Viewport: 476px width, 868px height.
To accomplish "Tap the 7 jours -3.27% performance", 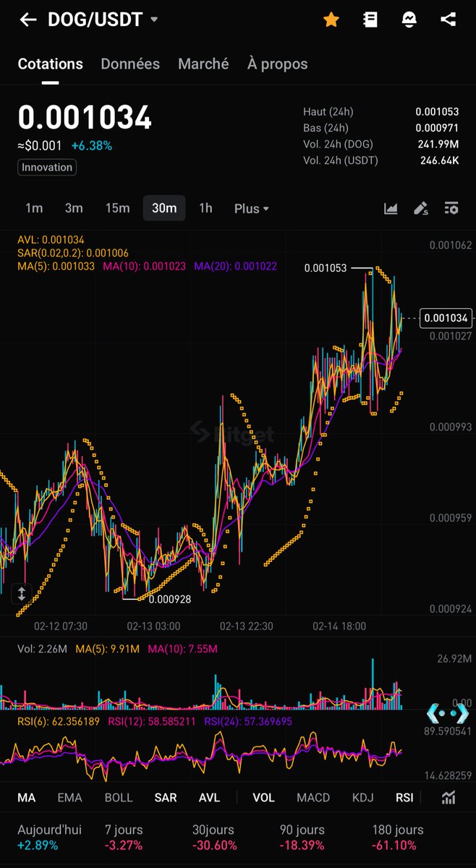I will click(124, 837).
